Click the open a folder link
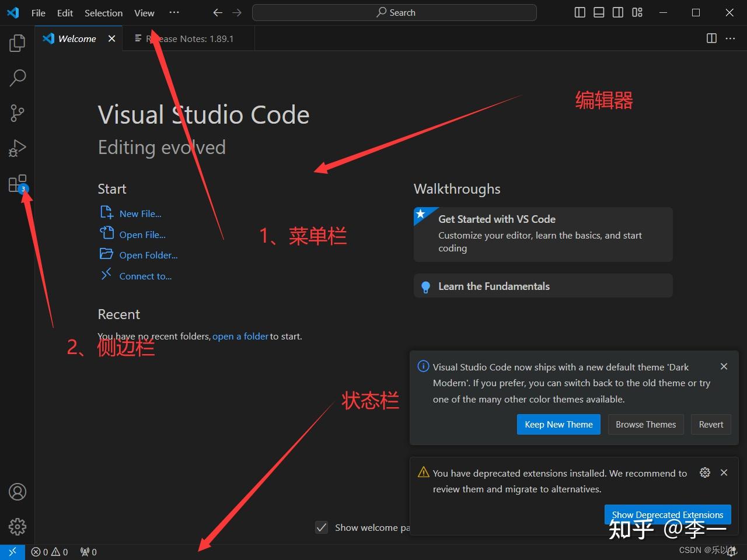This screenshot has width=747, height=560. [x=240, y=336]
